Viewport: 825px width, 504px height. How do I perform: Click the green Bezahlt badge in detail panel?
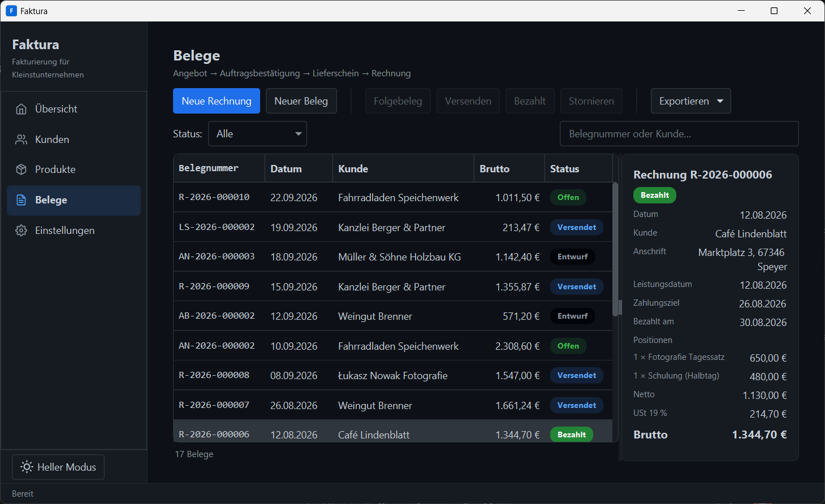(x=655, y=195)
